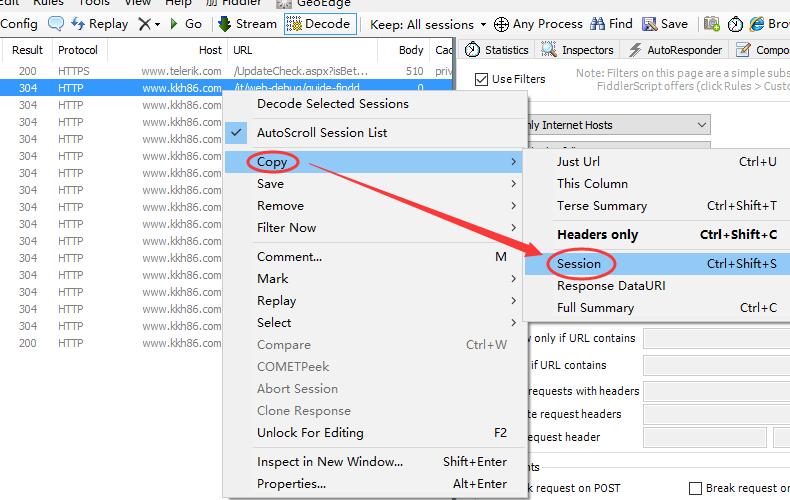The height and width of the screenshot is (500, 790).
Task: Switch to the Inspectors tab
Action: (x=577, y=50)
